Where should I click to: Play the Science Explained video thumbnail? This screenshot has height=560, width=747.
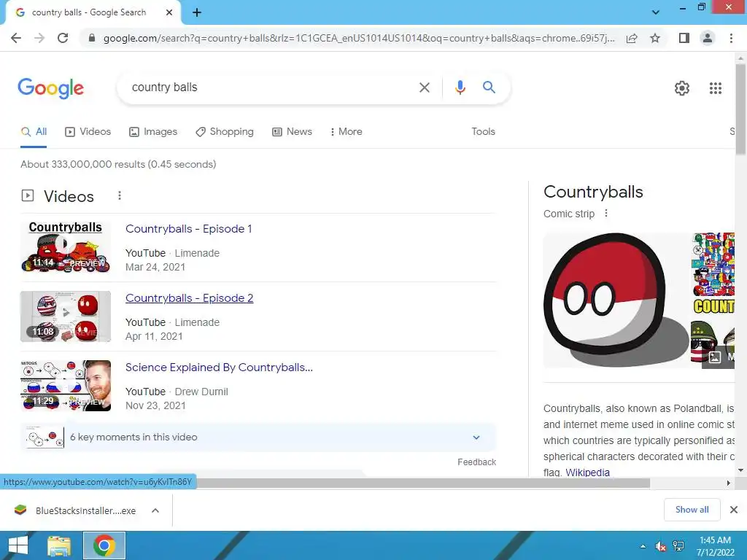point(66,385)
